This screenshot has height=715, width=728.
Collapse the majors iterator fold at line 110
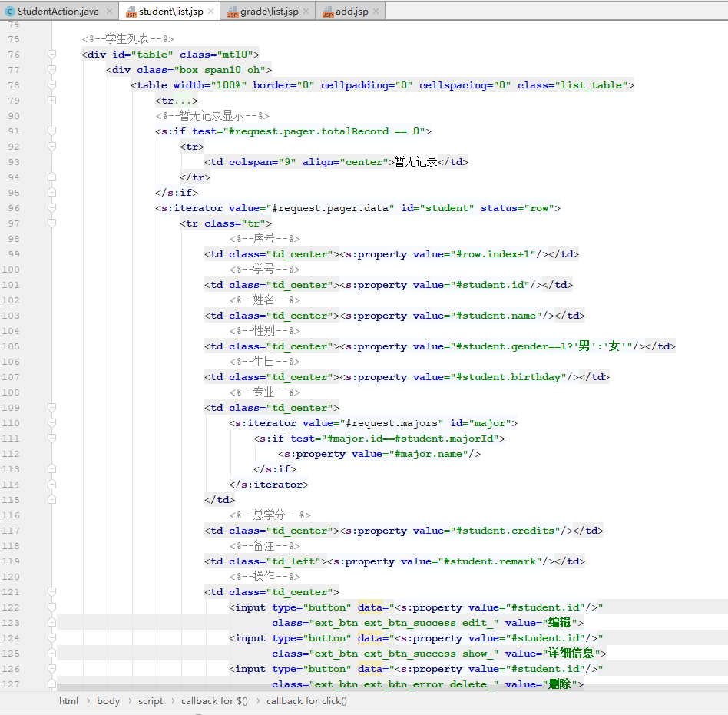[52, 423]
